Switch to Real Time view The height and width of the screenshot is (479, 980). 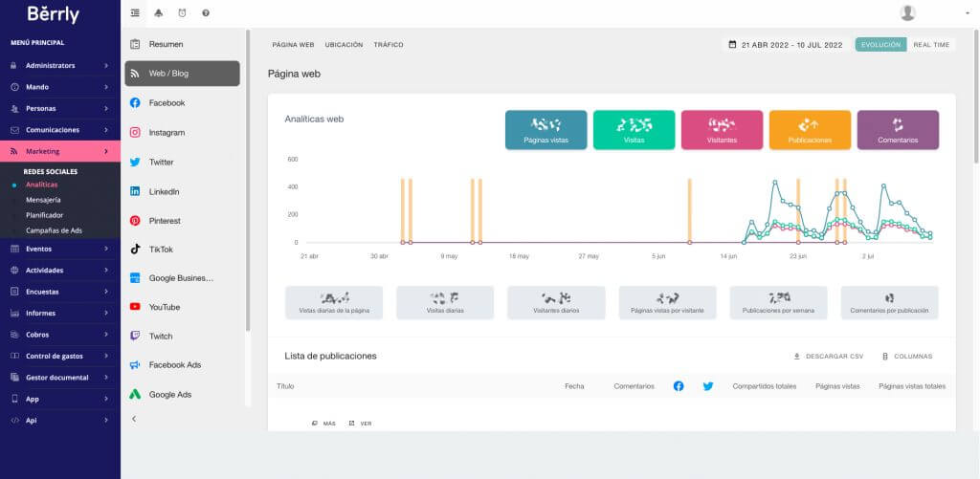coord(931,44)
